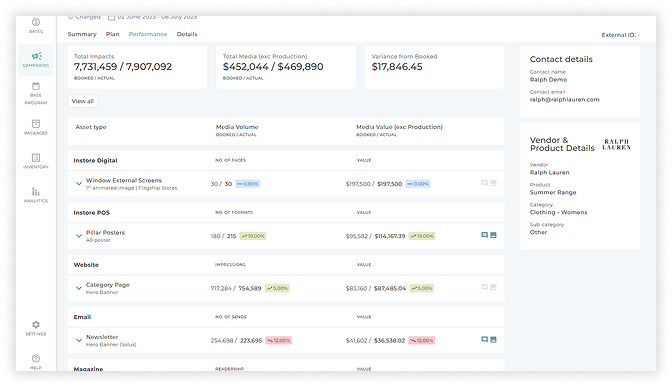Click comment icon on Window External Screens row
Viewport: 672px width, 387px height.
point(484,183)
